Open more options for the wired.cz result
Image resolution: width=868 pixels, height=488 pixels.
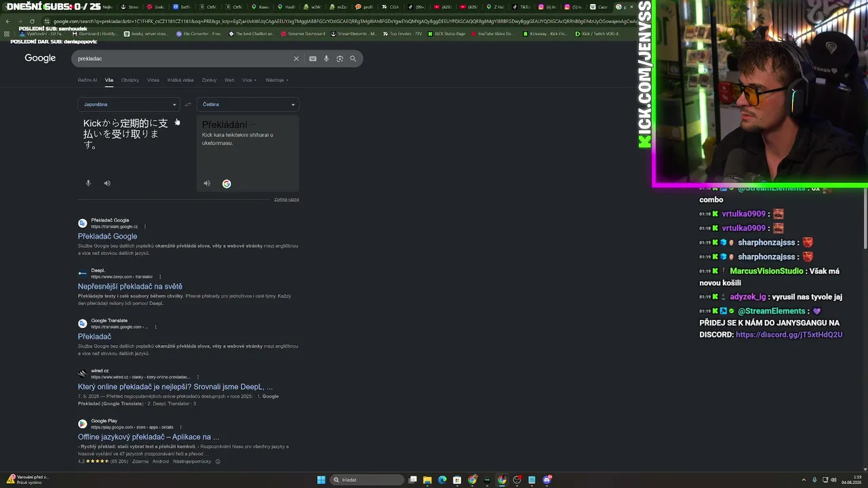198,377
